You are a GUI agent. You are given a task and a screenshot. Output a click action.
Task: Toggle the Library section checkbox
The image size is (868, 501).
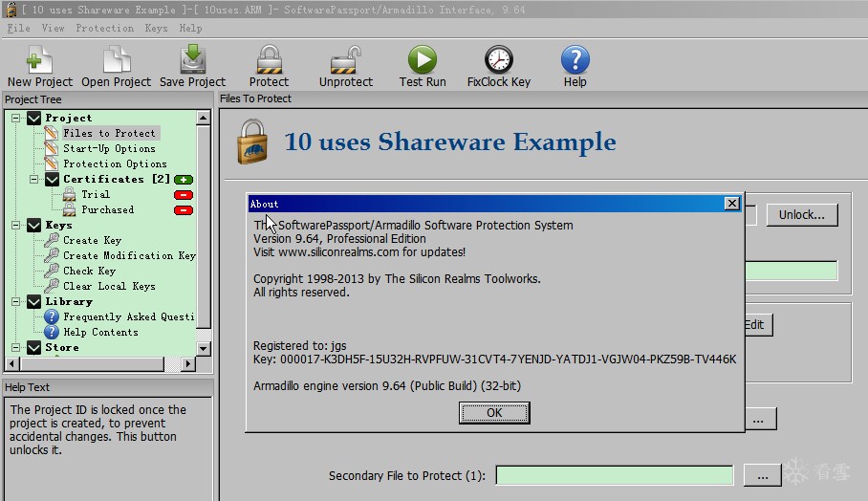pos(33,302)
